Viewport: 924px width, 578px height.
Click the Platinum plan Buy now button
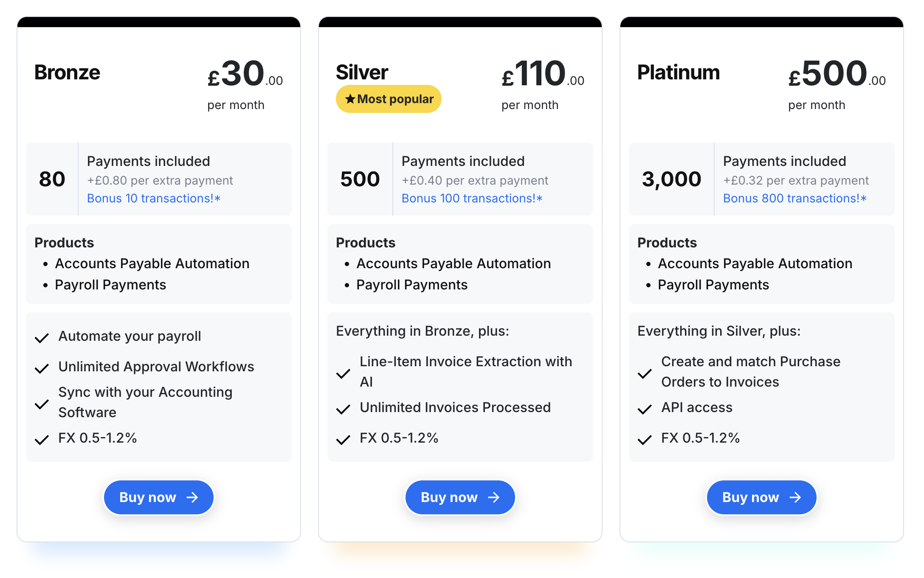pos(761,497)
